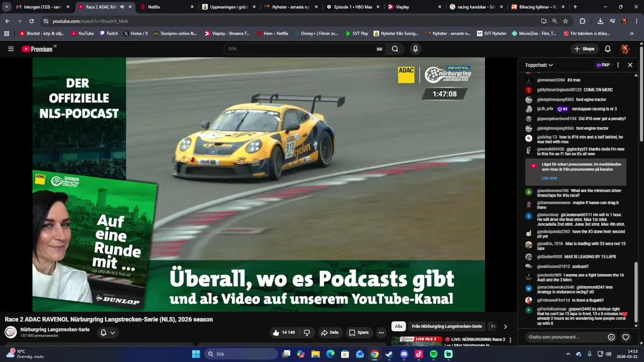
Task: Select the Från Nürburgring Langstrecken-Serie chip
Action: 447,326
